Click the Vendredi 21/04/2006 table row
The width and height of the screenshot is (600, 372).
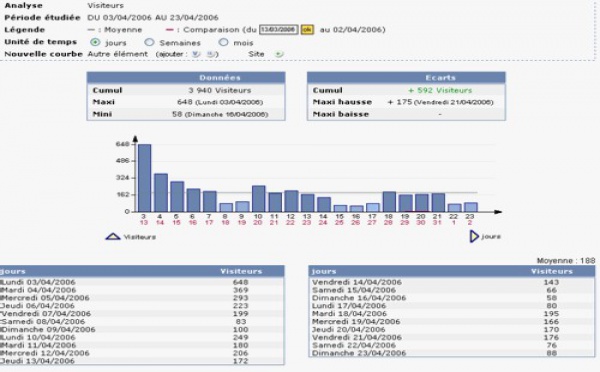pyautogui.click(x=452, y=337)
